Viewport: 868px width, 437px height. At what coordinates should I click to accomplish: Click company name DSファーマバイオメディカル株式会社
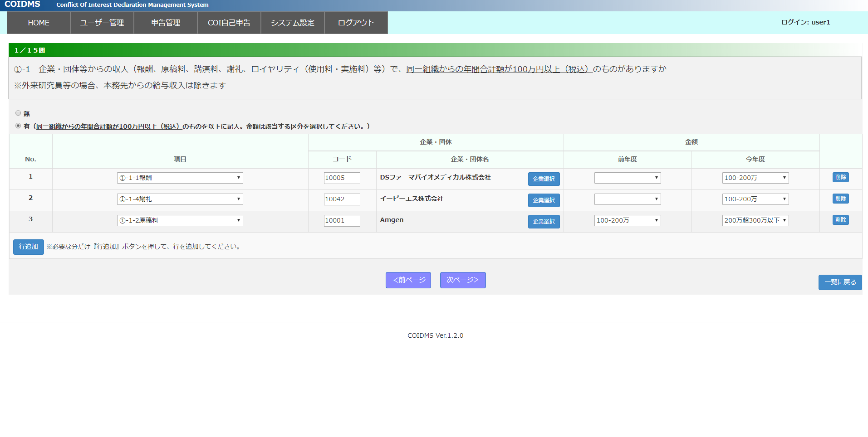(436, 177)
